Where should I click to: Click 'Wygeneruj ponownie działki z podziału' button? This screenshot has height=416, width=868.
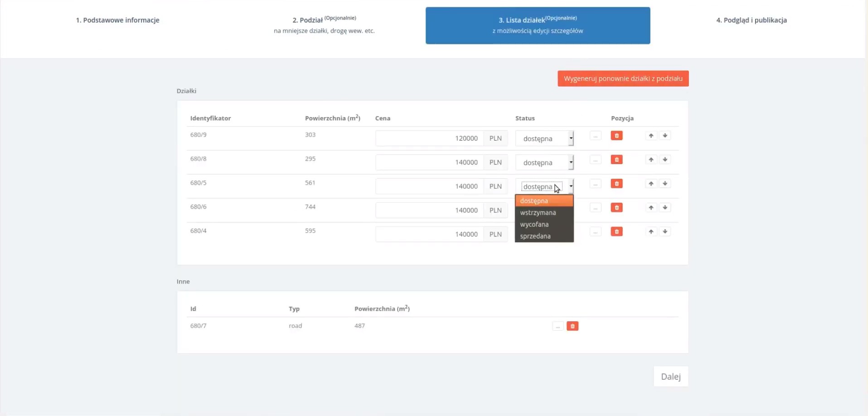click(x=623, y=78)
